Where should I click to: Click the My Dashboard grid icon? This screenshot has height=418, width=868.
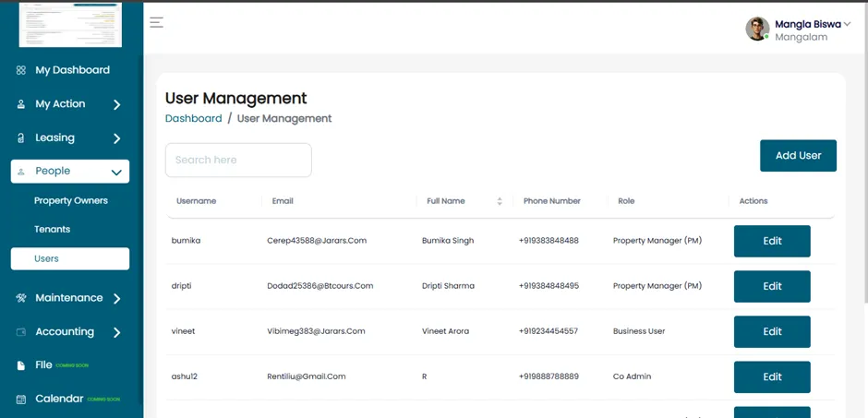tap(21, 70)
